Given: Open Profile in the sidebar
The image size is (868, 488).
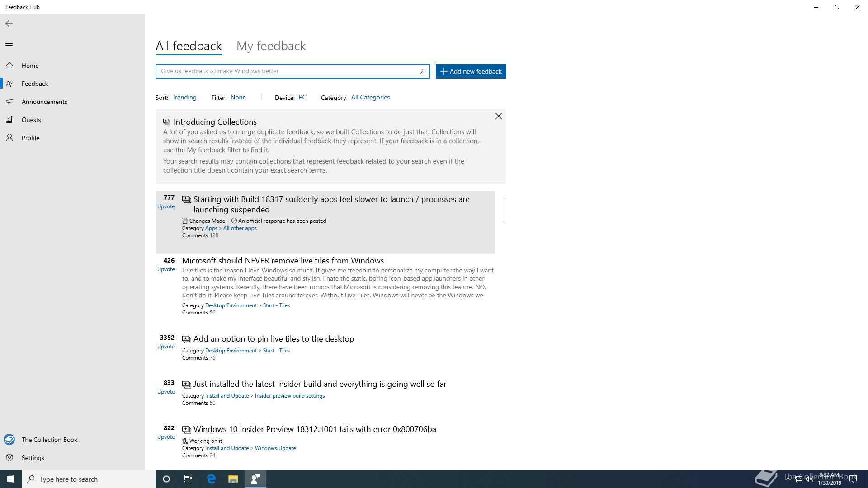Looking at the screenshot, I should pyautogui.click(x=72, y=138).
